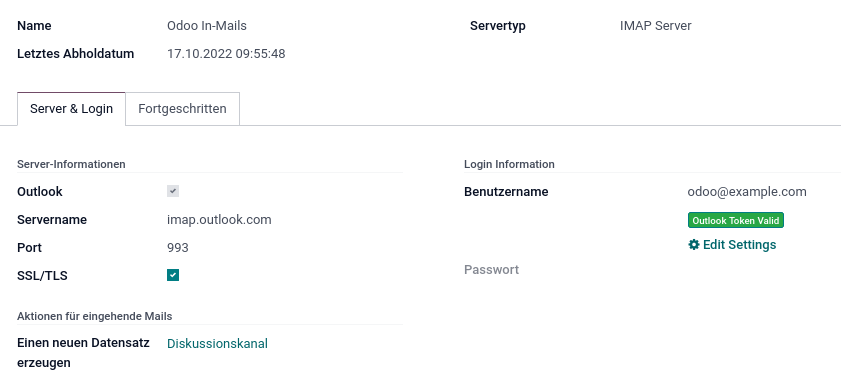Switch to the Fortgeschritten tab

tap(182, 109)
